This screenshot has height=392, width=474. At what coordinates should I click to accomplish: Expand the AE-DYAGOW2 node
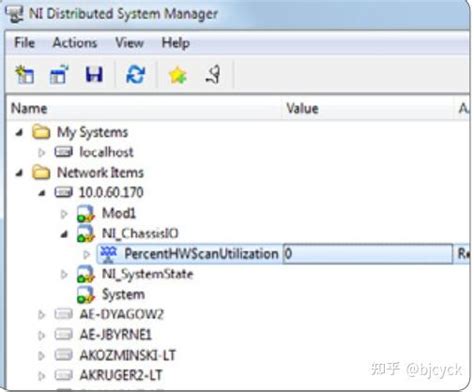[x=41, y=315]
